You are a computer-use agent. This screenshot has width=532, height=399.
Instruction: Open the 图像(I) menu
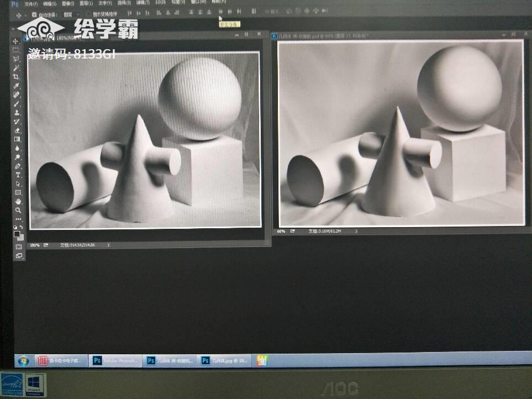68,3
